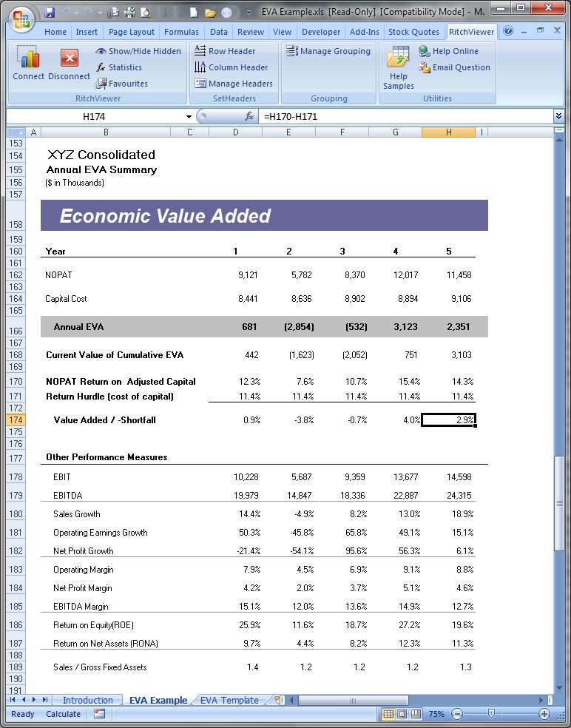571x728 pixels.
Task: Save the workbook via Quick Access
Action: click(50, 13)
